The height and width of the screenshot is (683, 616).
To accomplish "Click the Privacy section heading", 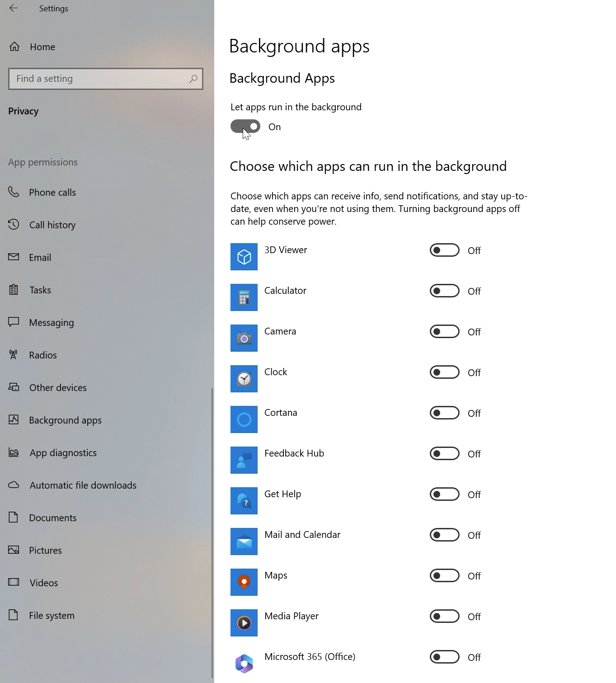I will 24,111.
